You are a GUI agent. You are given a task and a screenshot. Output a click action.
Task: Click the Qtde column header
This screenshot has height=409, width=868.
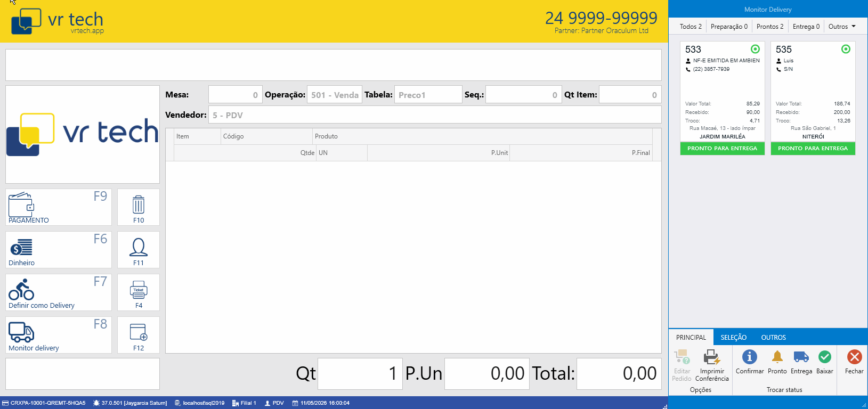point(245,153)
